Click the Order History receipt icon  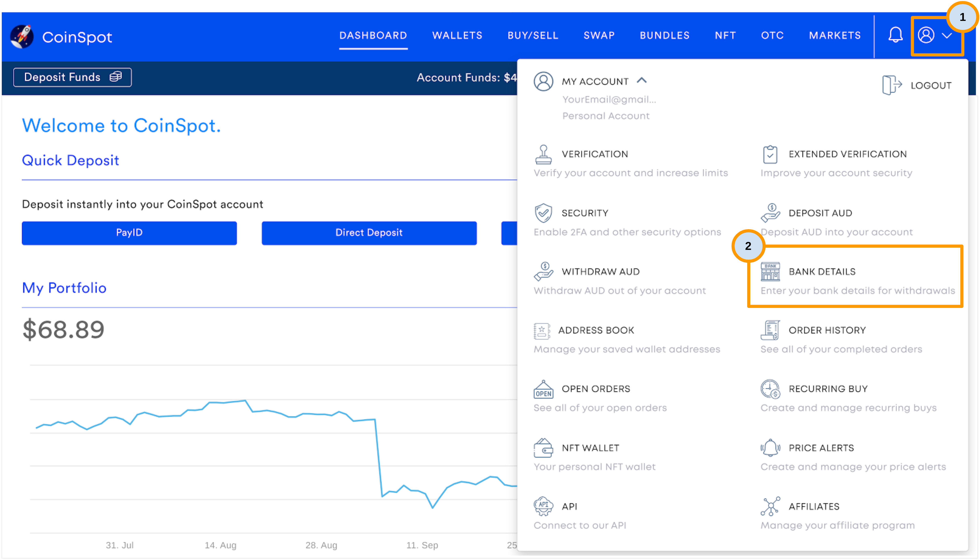770,330
